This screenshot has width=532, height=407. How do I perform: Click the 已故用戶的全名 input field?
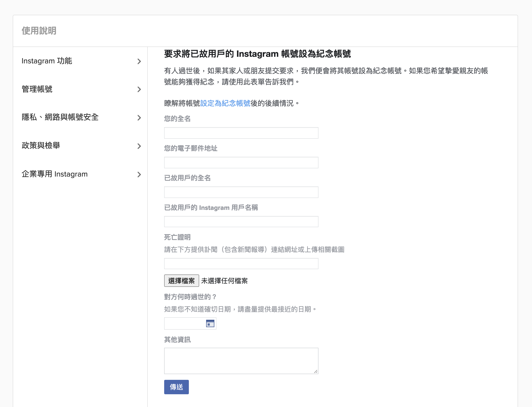[x=241, y=192]
